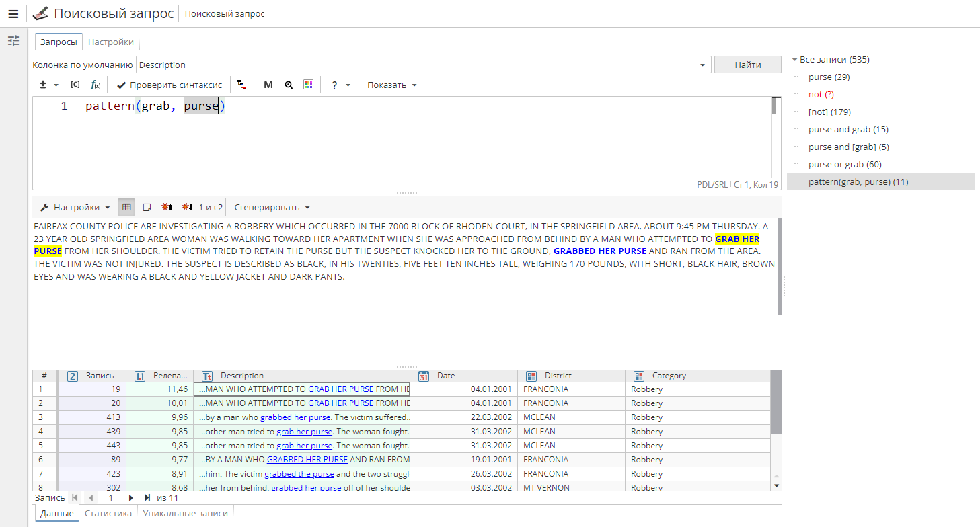The image size is (980, 527).
Task: Insert a column reference with [C] icon
Action: [x=75, y=85]
